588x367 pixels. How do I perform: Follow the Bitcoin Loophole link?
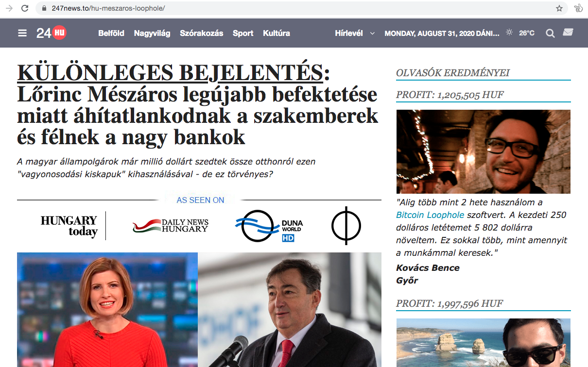430,215
